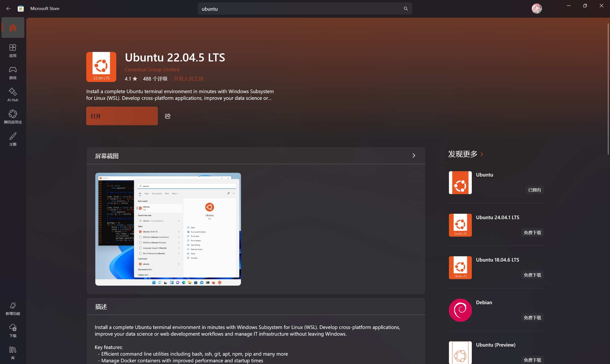The image size is (610, 364).
Task: Open the 应用 (Apps) sidebar icon
Action: pyautogui.click(x=13, y=50)
